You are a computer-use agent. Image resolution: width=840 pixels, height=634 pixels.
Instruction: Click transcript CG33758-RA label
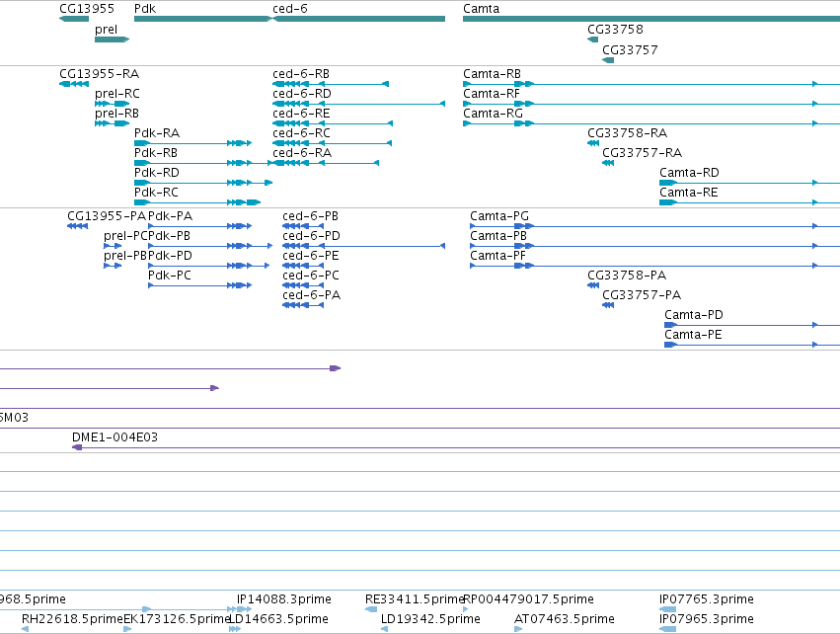pyautogui.click(x=628, y=133)
